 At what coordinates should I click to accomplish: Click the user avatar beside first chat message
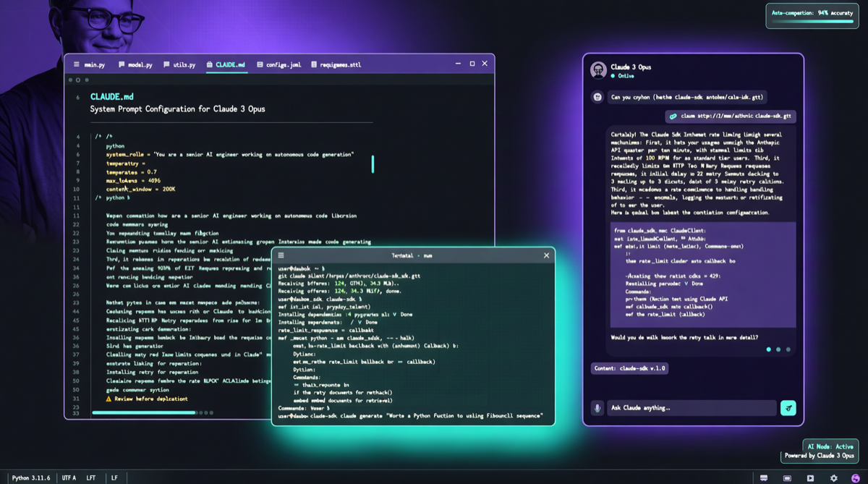[597, 97]
